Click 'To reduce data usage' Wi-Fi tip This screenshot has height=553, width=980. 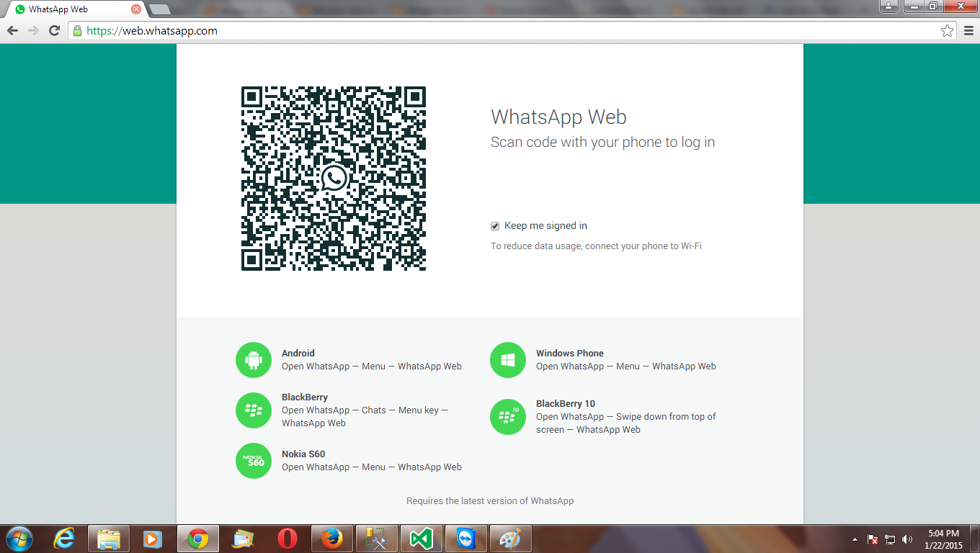[596, 246]
